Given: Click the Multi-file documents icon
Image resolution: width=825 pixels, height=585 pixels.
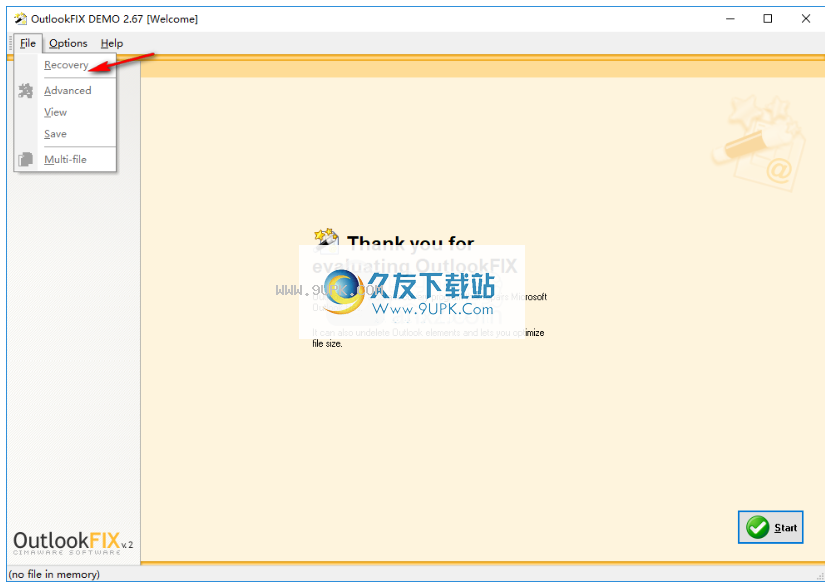Looking at the screenshot, I should tap(25, 159).
